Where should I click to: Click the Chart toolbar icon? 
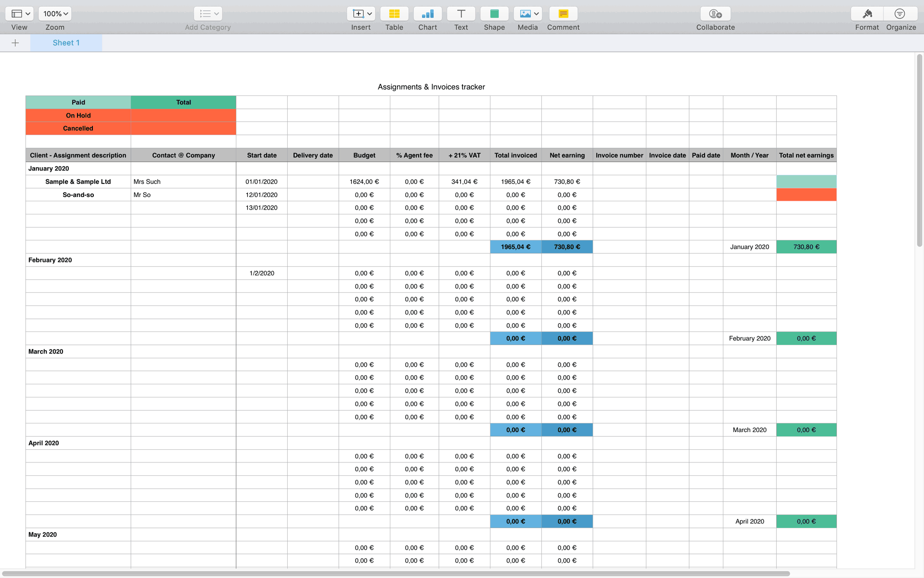[x=427, y=14]
